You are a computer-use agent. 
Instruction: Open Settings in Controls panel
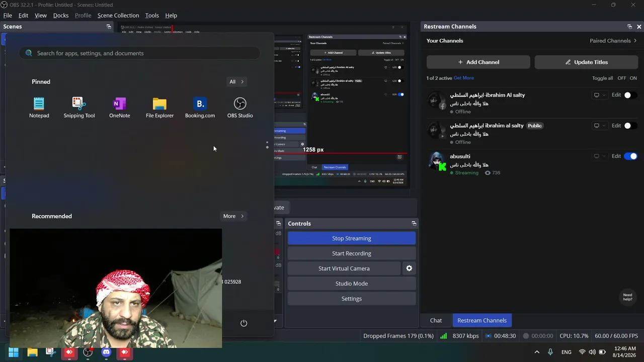352,299
